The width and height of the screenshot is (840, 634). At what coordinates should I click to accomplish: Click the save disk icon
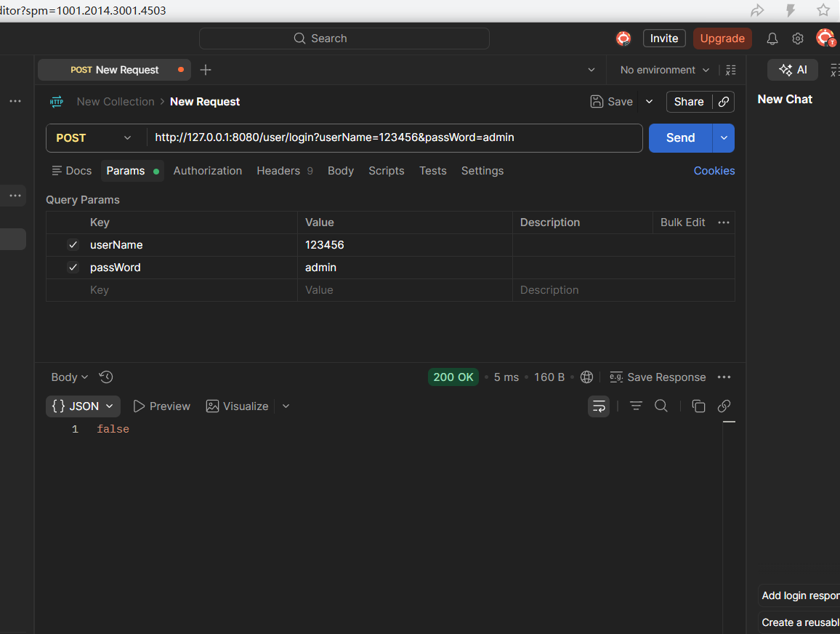tap(597, 102)
